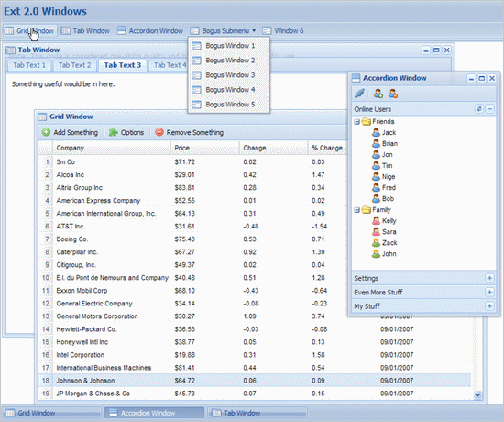The width and height of the screenshot is (504, 422).
Task: Select user Sara in Family
Action: (385, 232)
